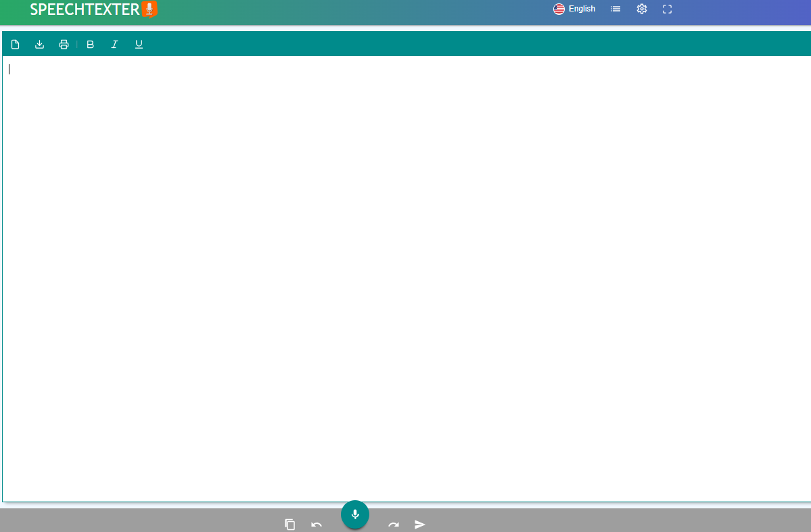Redo the last undone change
Viewport: 811px width, 532px height.
pyautogui.click(x=393, y=524)
